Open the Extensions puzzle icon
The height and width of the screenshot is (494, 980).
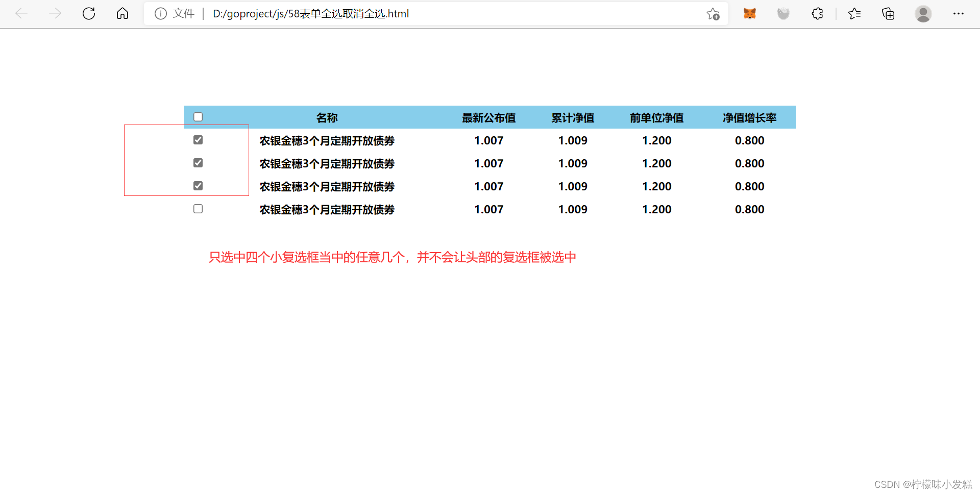[x=817, y=14]
